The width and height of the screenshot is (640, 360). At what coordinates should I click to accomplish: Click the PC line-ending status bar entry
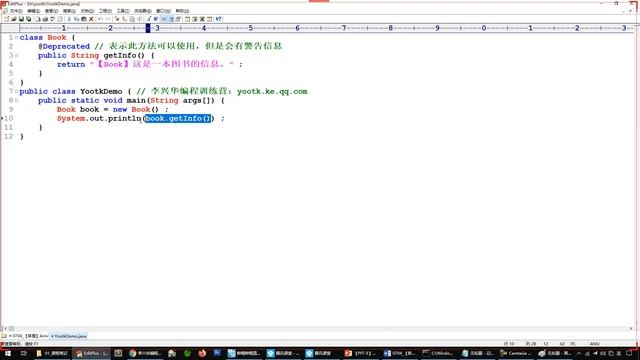(573, 344)
